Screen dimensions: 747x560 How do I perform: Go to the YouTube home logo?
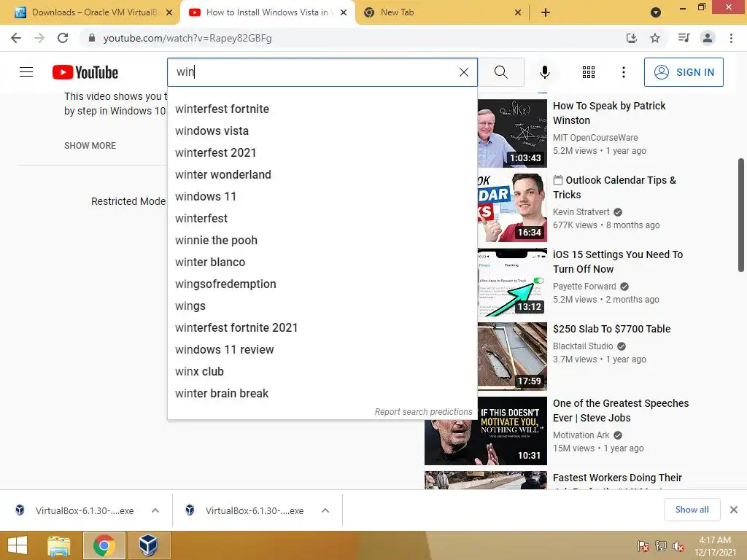pyautogui.click(x=85, y=72)
